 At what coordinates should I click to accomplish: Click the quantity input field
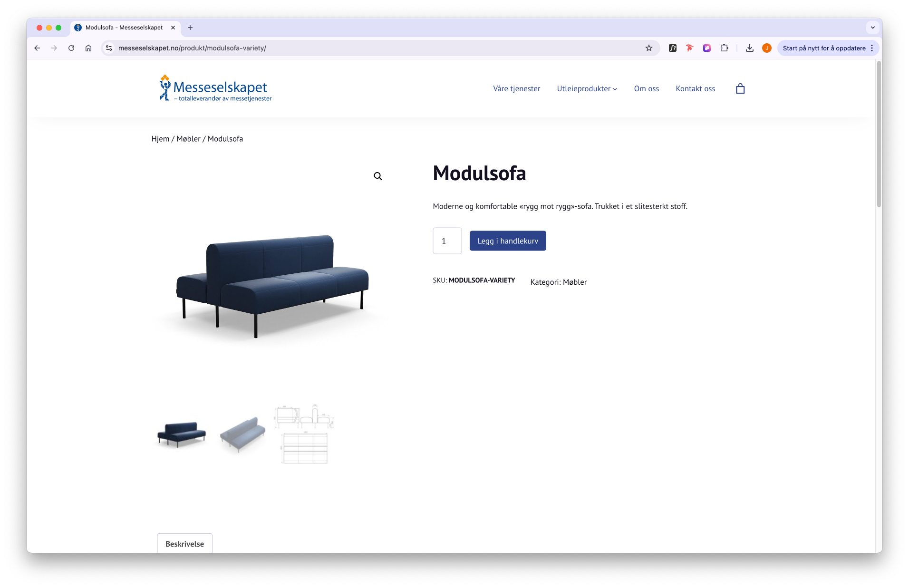pyautogui.click(x=447, y=241)
